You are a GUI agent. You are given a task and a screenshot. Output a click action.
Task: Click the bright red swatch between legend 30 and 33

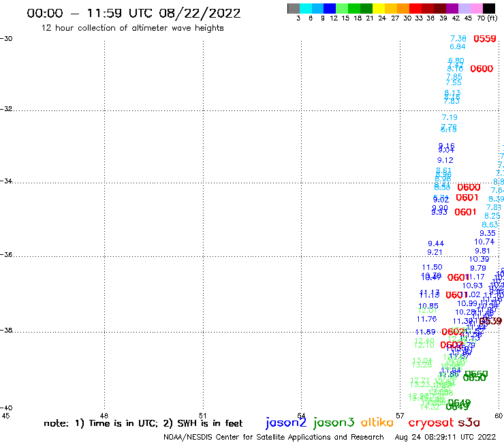tap(415, 8)
